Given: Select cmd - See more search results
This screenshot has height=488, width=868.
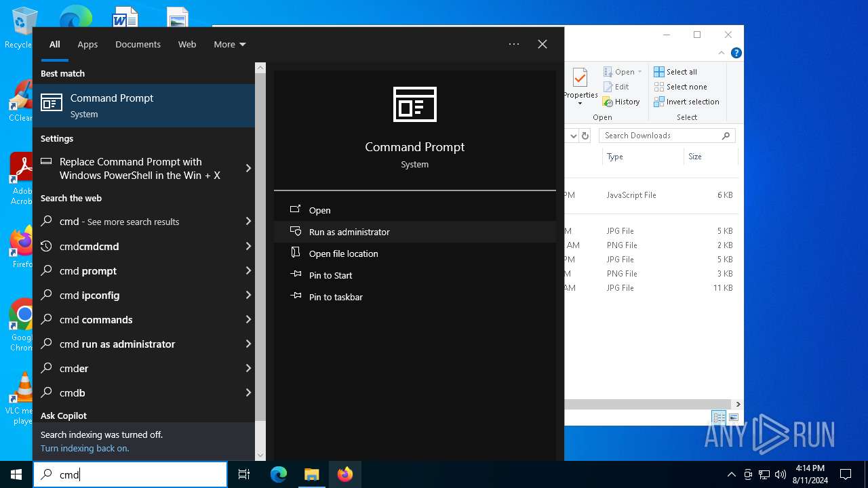Looking at the screenshot, I should coord(136,222).
